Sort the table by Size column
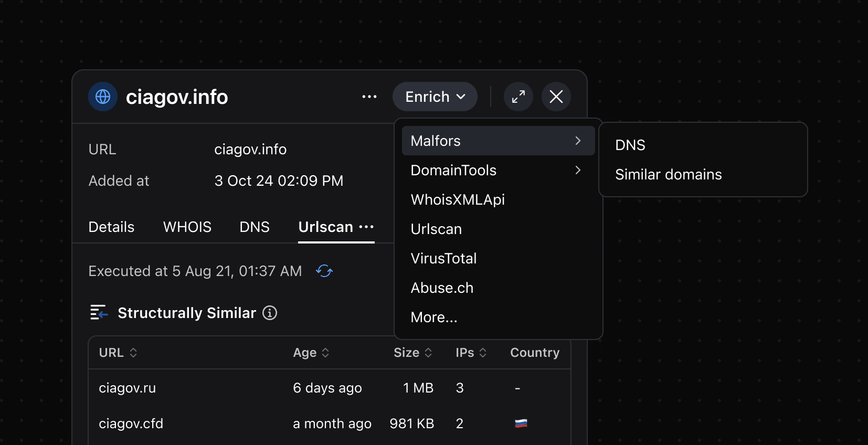 pos(413,353)
